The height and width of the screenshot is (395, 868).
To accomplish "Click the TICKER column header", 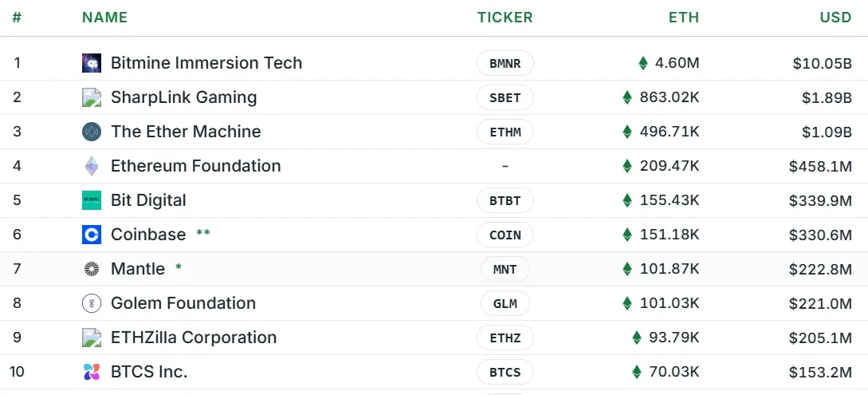I will tap(505, 18).
